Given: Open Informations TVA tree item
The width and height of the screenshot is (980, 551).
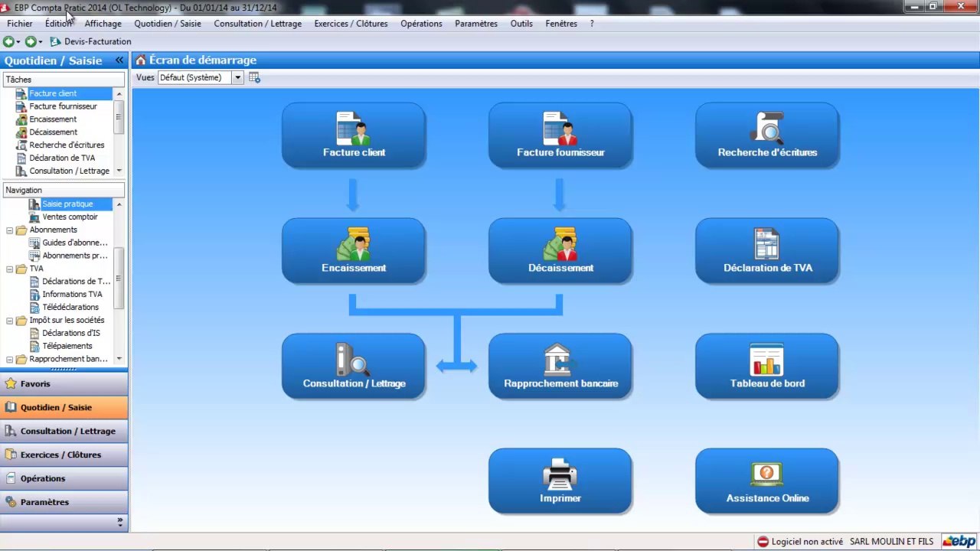Looking at the screenshot, I should [72, 294].
